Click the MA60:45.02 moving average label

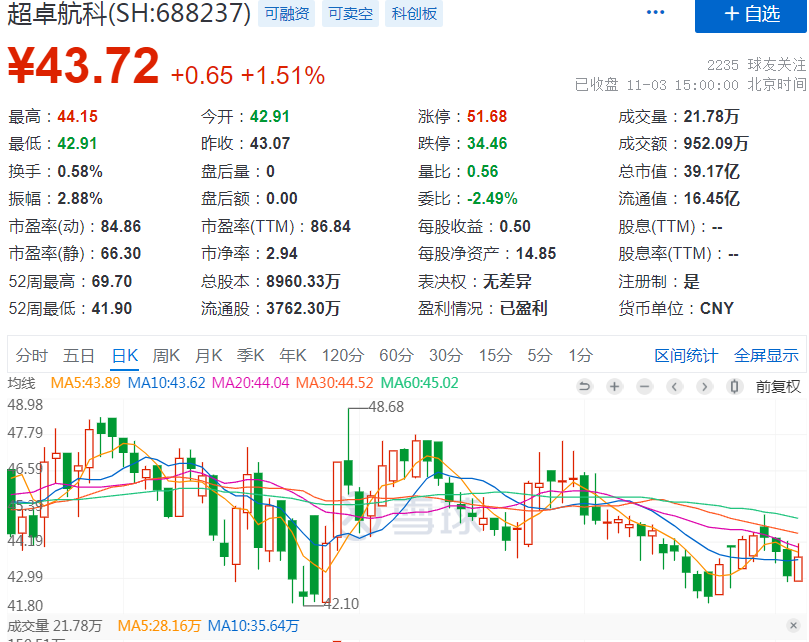click(x=419, y=383)
